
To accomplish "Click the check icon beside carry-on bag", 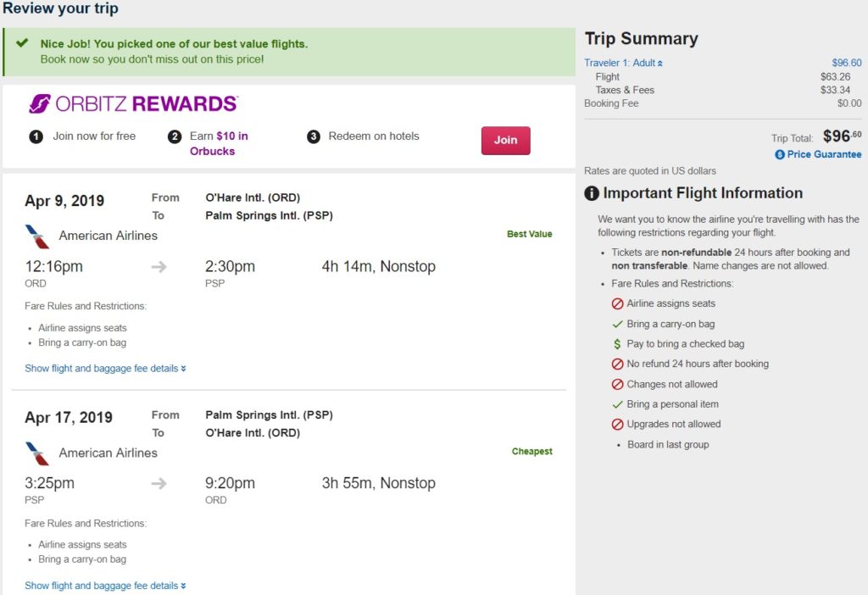I will point(617,324).
